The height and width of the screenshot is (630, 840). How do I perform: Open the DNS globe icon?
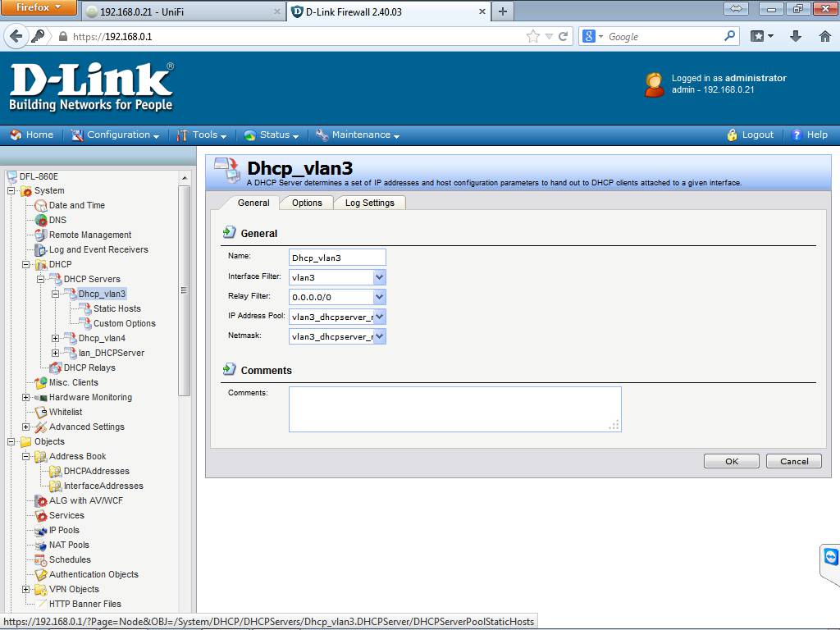click(41, 220)
